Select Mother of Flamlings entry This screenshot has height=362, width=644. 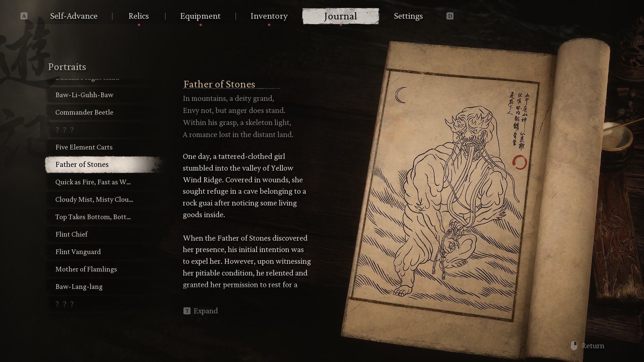(x=86, y=269)
